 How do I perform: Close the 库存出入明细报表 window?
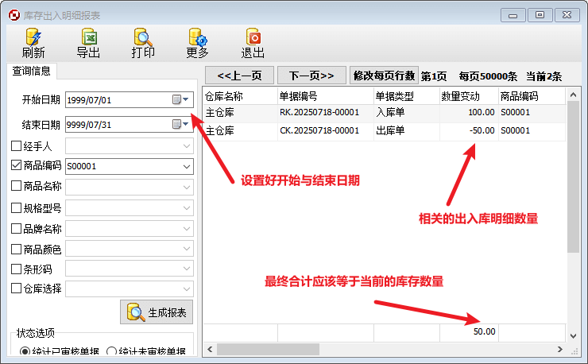coord(567,15)
